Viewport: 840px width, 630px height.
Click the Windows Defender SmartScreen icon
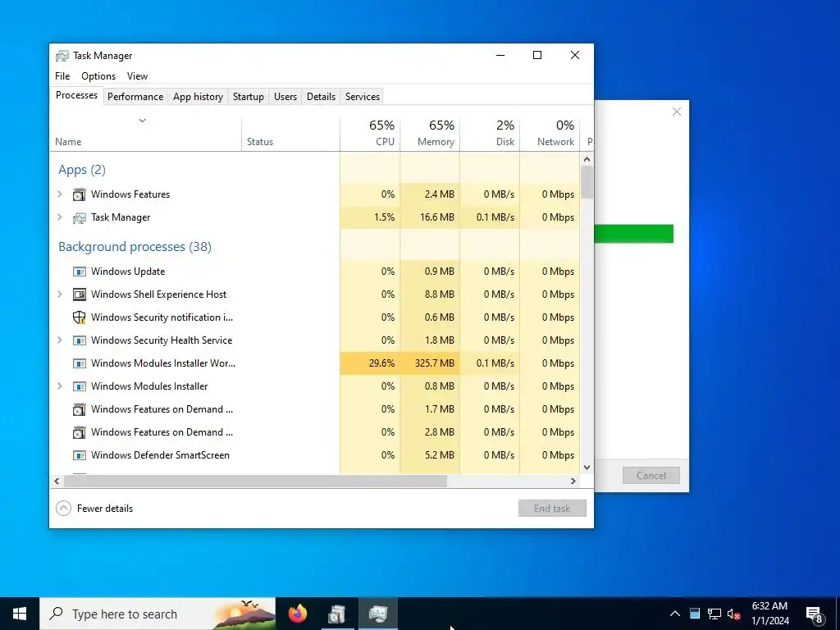79,455
